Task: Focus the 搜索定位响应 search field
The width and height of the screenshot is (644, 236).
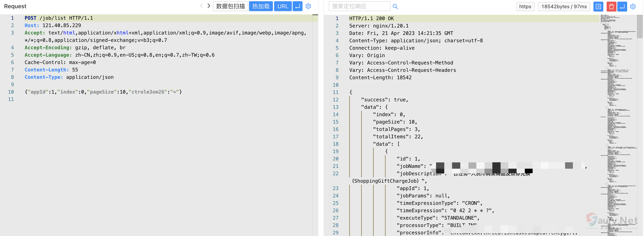Action: (x=359, y=6)
